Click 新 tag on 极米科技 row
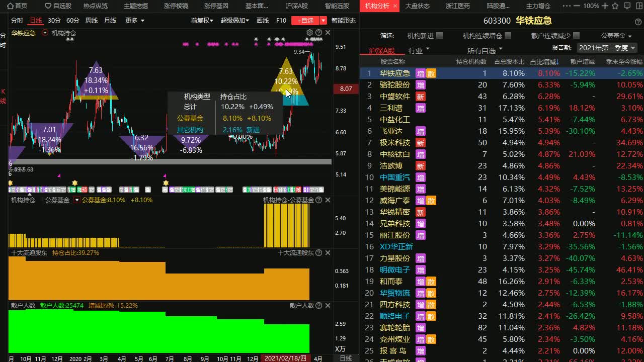This screenshot has height=362, width=644. click(420, 143)
